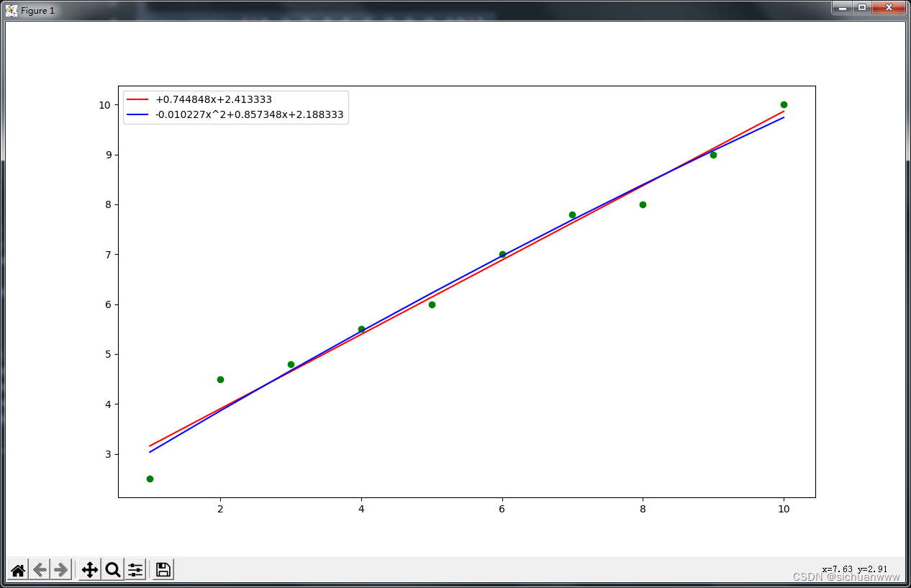Close the Figure 1 window

point(889,7)
